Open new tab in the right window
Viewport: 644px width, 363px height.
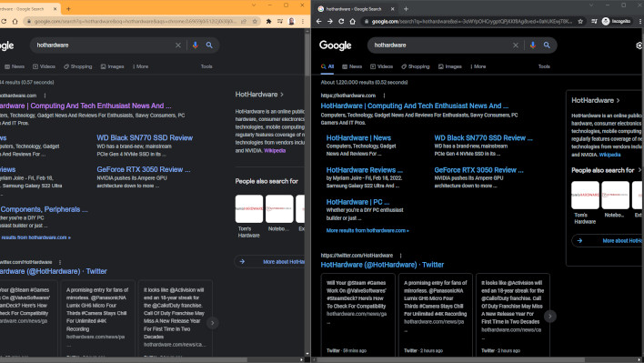point(406,8)
